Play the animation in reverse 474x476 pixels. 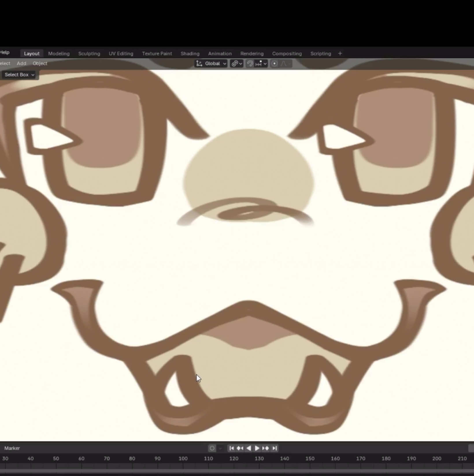pos(249,448)
